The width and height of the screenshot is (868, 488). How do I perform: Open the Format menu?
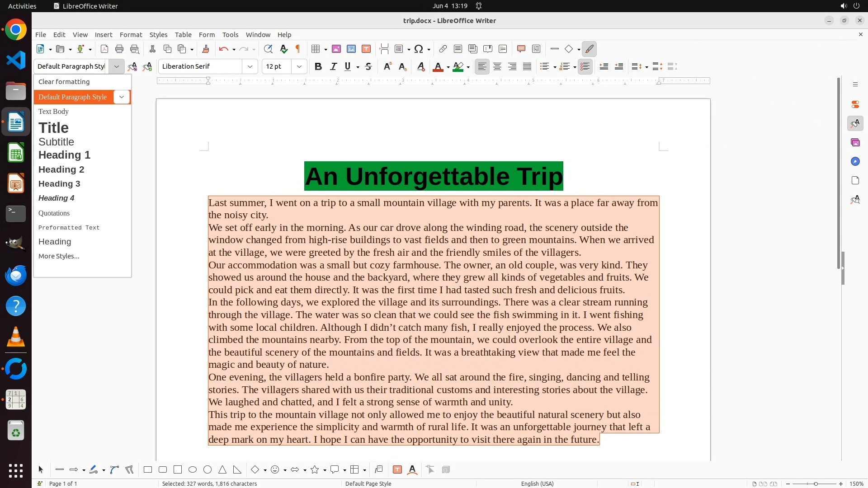click(131, 34)
